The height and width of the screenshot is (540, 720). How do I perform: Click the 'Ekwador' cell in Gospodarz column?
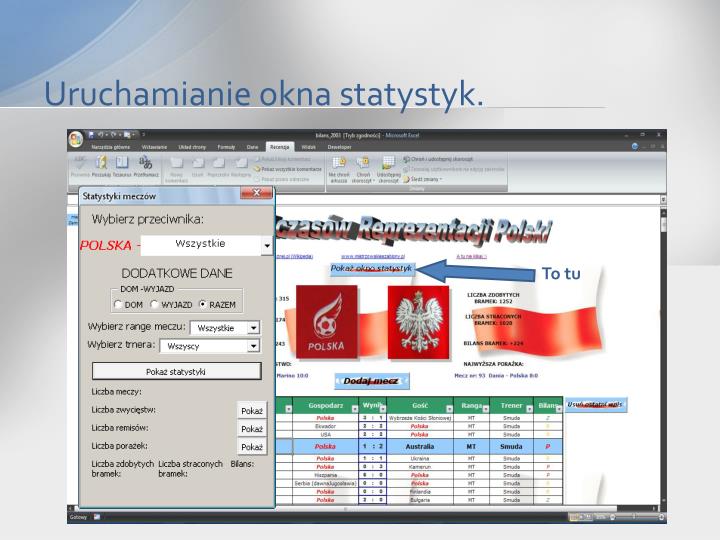click(326, 426)
